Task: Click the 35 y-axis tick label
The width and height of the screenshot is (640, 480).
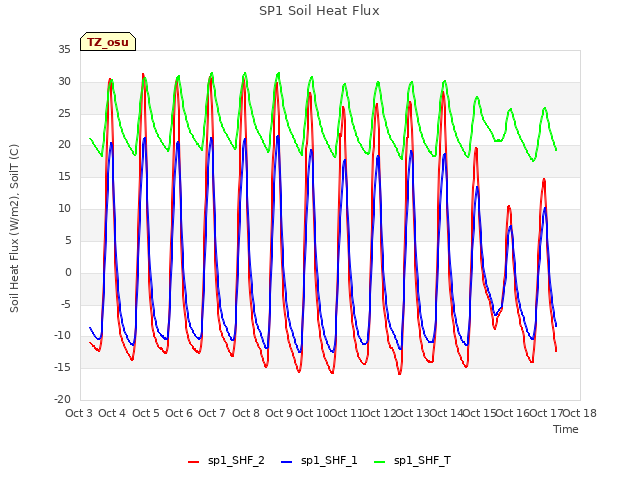Action: [64, 50]
